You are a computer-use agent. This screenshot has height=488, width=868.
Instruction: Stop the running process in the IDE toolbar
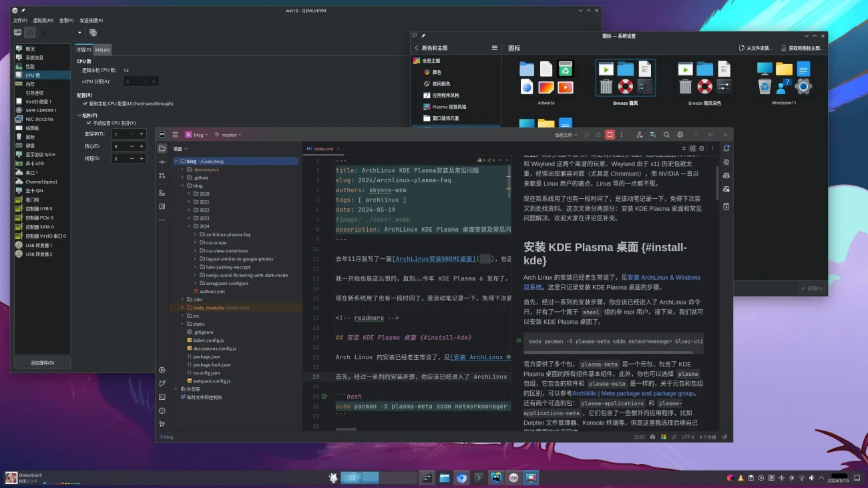[x=610, y=134]
